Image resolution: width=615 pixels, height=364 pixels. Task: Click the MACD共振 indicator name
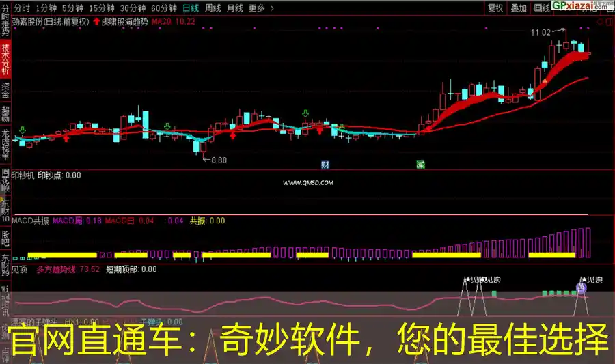(30, 221)
